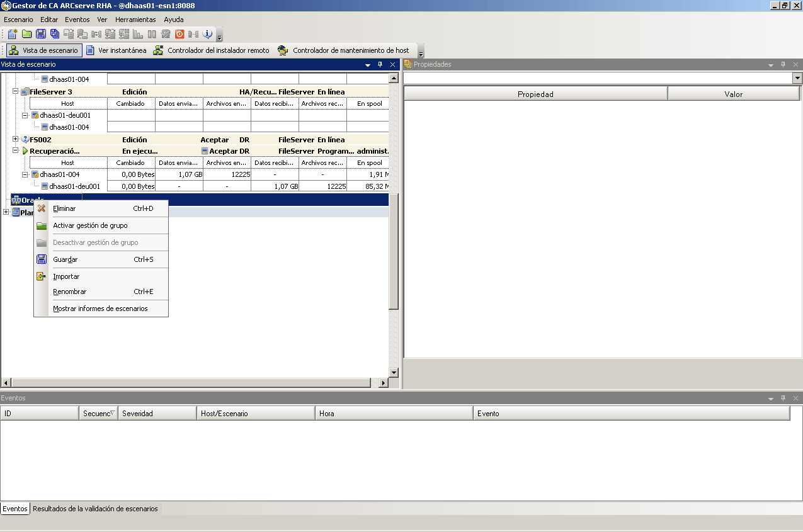
Task: Click the orange power icon in toolbar
Action: point(179,34)
